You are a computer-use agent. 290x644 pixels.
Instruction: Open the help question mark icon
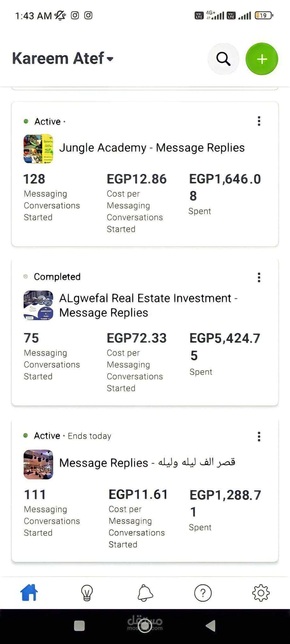pos(203,593)
